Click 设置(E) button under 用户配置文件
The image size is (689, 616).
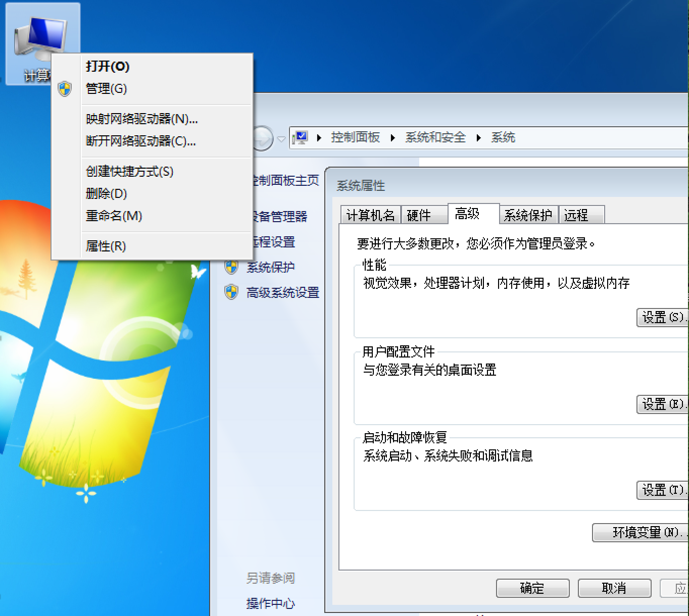pos(663,404)
